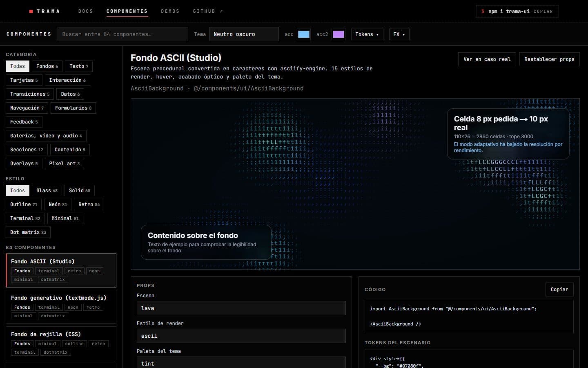Filter by Fondos category
Image resolution: width=588 pixels, height=368 pixels.
(x=47, y=66)
